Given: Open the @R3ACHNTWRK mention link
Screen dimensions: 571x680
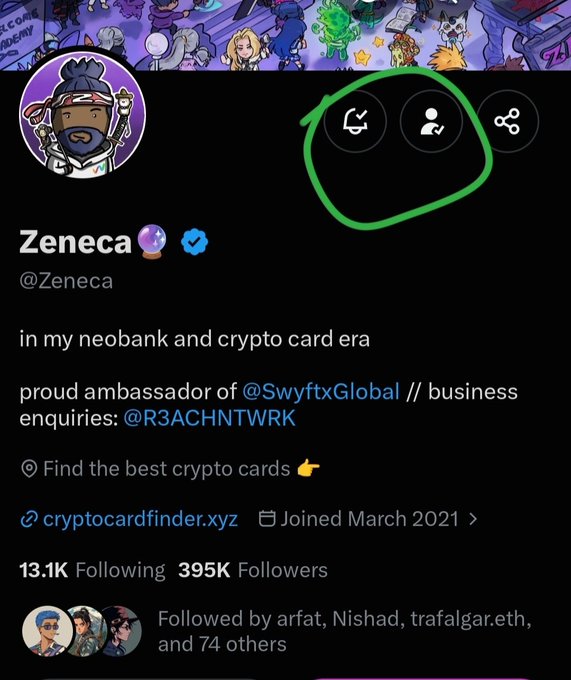Looking at the screenshot, I should [x=209, y=418].
